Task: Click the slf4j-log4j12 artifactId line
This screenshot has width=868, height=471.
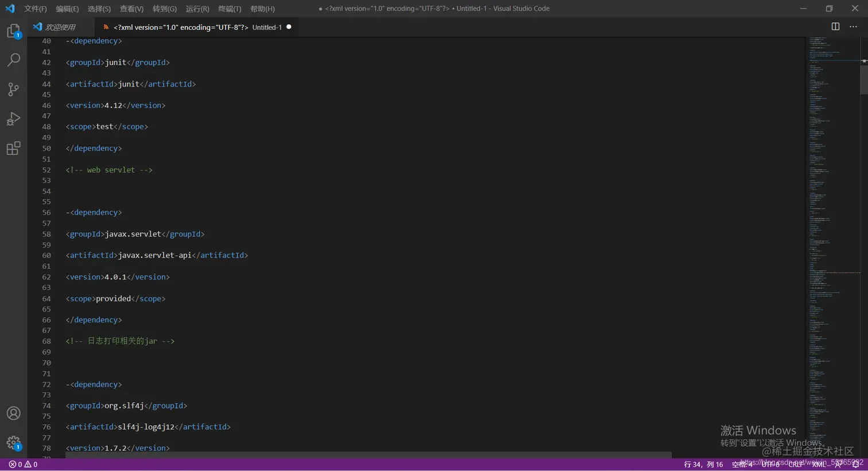Action: pyautogui.click(x=148, y=427)
